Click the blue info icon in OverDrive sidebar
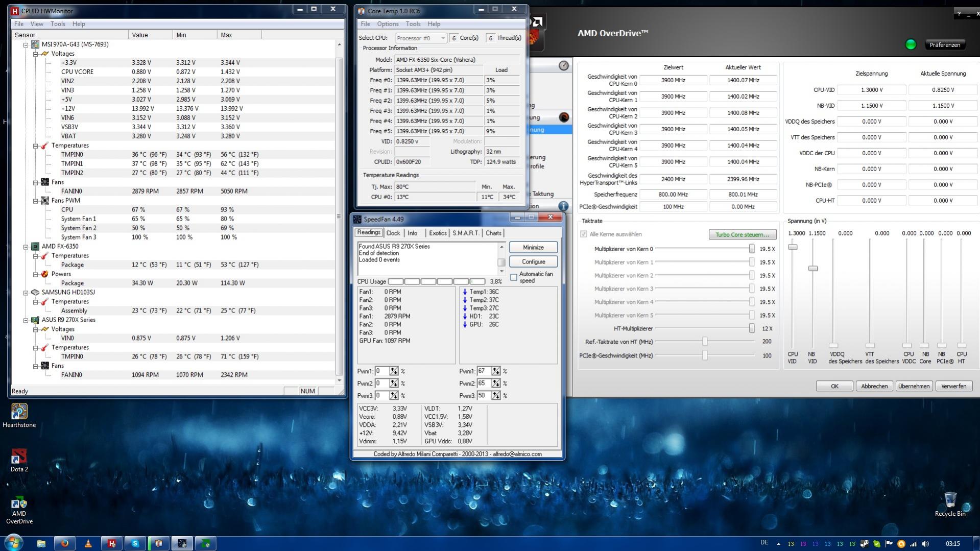Image resolution: width=980 pixels, height=551 pixels. [x=563, y=206]
